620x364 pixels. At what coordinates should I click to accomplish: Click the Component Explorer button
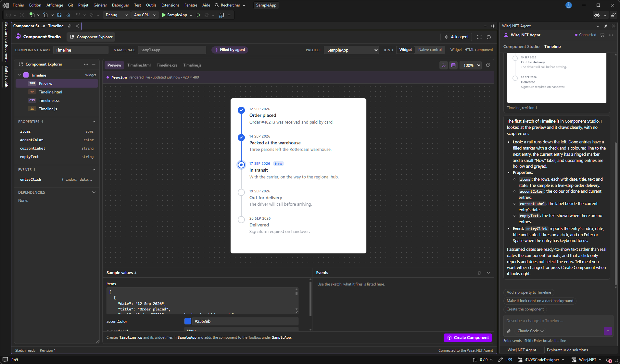[91, 37]
